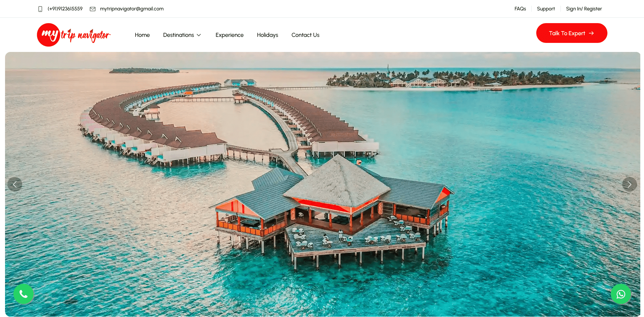Screen dimensions: 644x317
Task: Click the Maldives resort hero banner image
Action: (x=323, y=184)
